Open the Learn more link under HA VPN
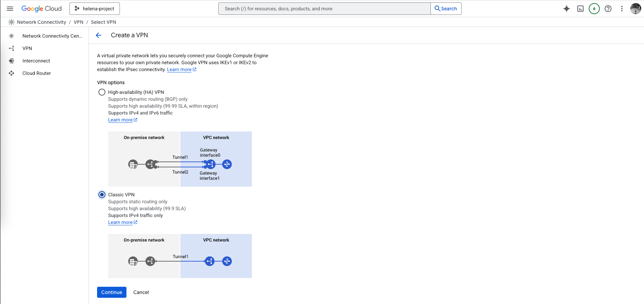The width and height of the screenshot is (644, 304). [x=121, y=120]
